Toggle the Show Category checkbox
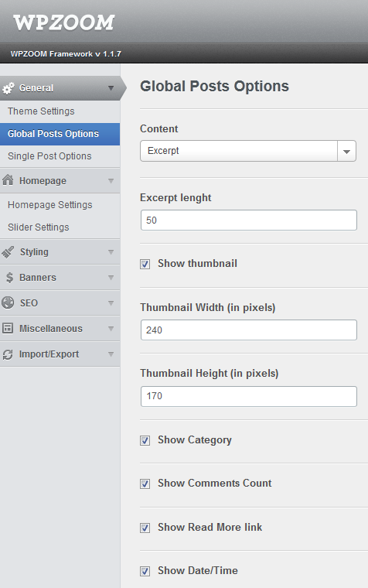Screen dimensions: 368x588 [145, 440]
